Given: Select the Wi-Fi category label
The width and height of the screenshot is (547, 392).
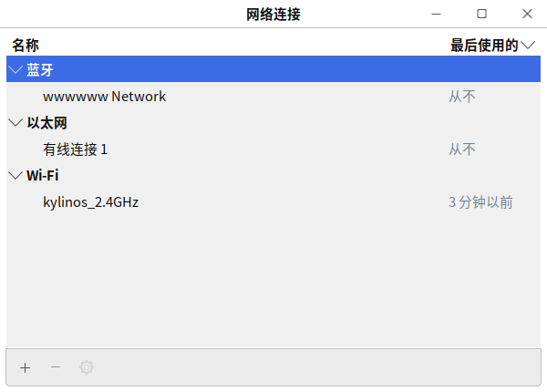Looking at the screenshot, I should [x=43, y=176].
